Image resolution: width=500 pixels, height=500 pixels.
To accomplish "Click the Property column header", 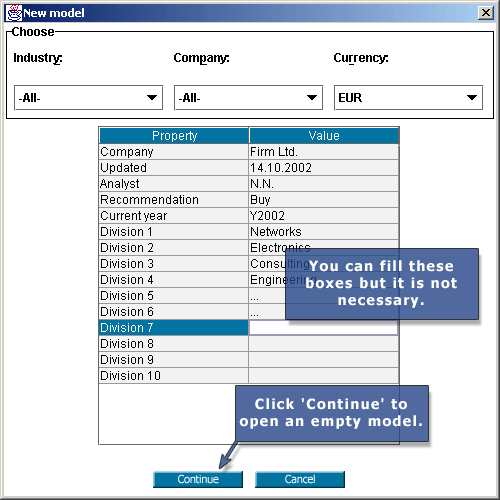I will coord(174,136).
